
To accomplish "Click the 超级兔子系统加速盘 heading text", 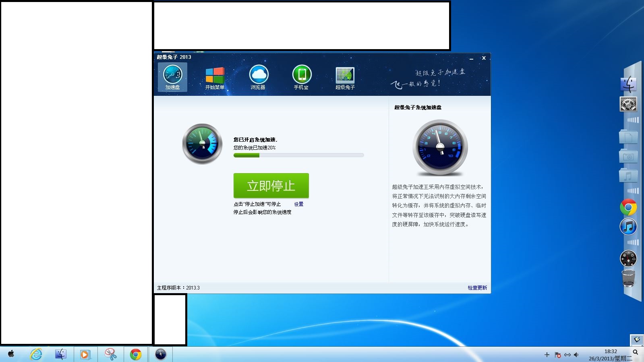I will click(418, 108).
